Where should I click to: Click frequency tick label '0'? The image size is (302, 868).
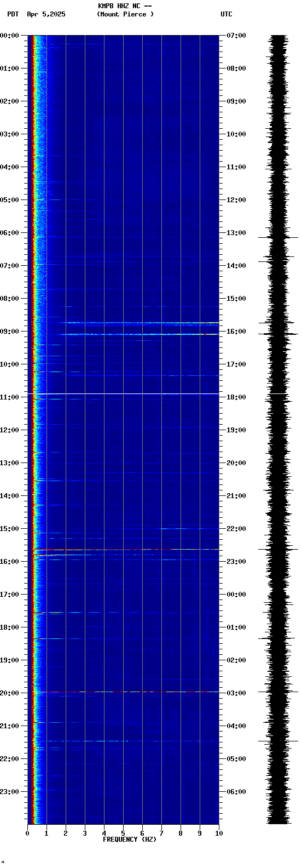(x=27, y=833)
